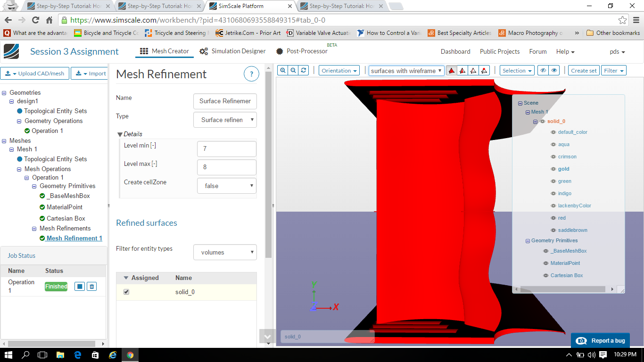Choose the third render-mode pyramid icon
Image resolution: width=644 pixels, height=362 pixels.
coord(473,71)
